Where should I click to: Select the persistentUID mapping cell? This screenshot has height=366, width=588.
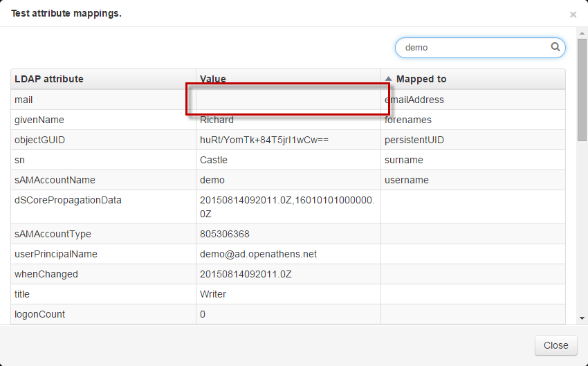[414, 140]
